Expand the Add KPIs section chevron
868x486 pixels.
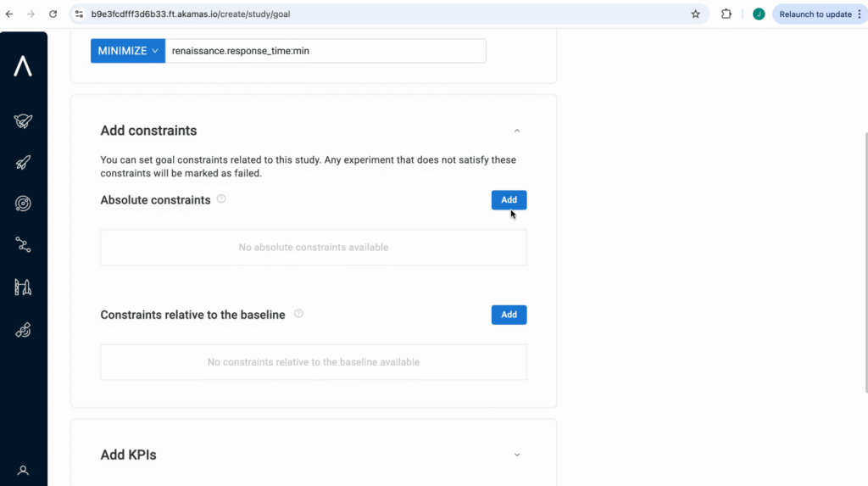click(x=517, y=455)
